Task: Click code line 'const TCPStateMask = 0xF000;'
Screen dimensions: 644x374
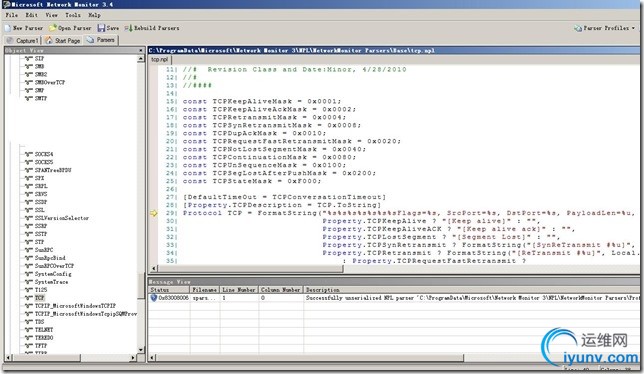Action: pyautogui.click(x=252, y=181)
